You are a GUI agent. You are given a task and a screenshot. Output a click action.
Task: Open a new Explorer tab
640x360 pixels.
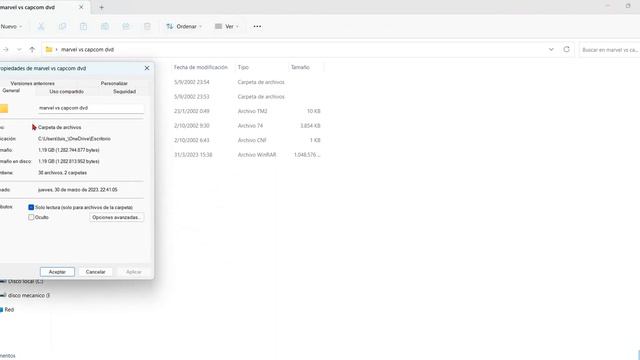[102, 7]
